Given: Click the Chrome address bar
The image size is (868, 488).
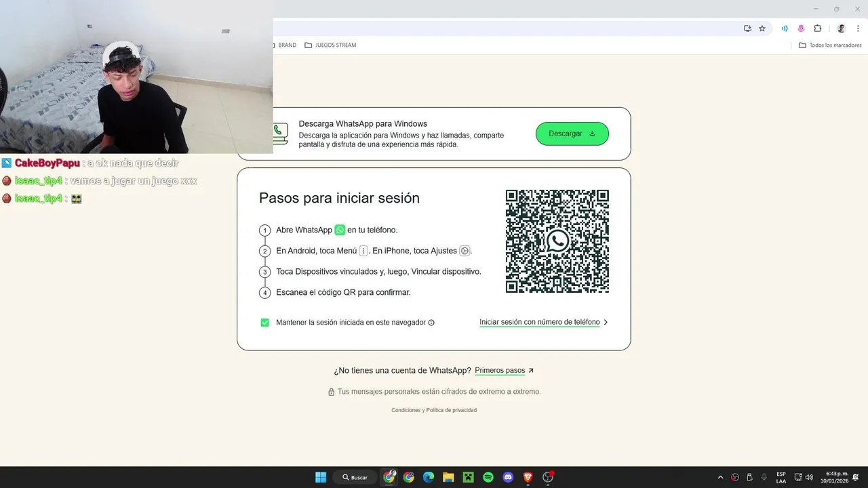Looking at the screenshot, I should [505, 28].
